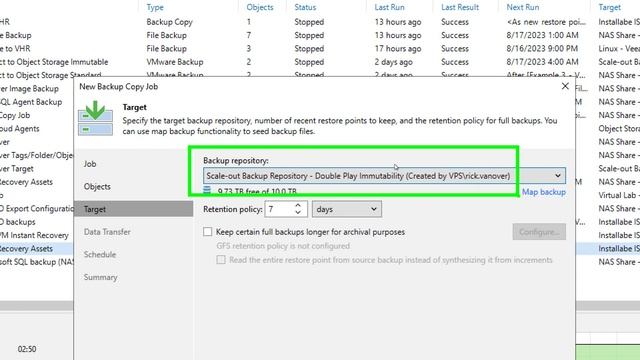Select the 'D Export Configuration' job in list
The width and height of the screenshot is (640, 360).
[x=37, y=209]
